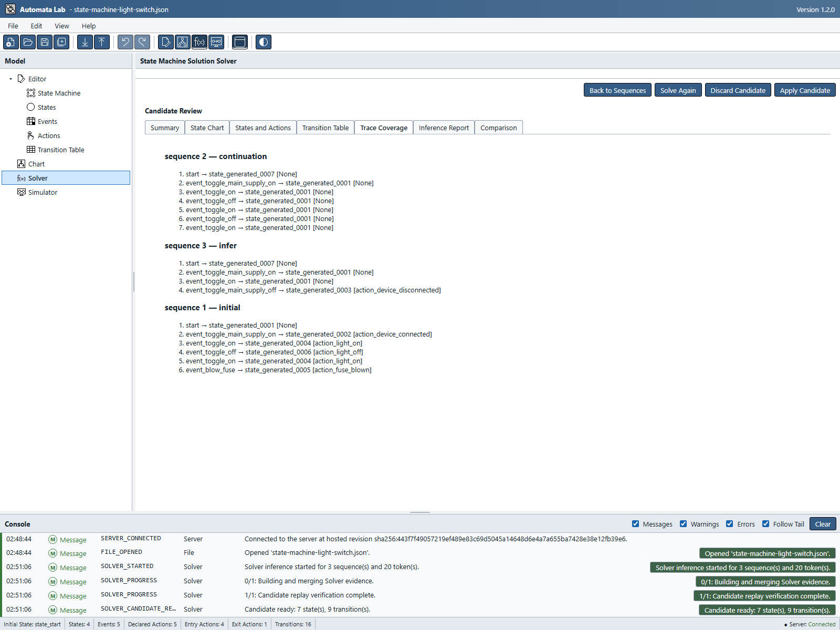The width and height of the screenshot is (840, 630).
Task: Uncheck the Messages filter checkbox
Action: coord(636,524)
